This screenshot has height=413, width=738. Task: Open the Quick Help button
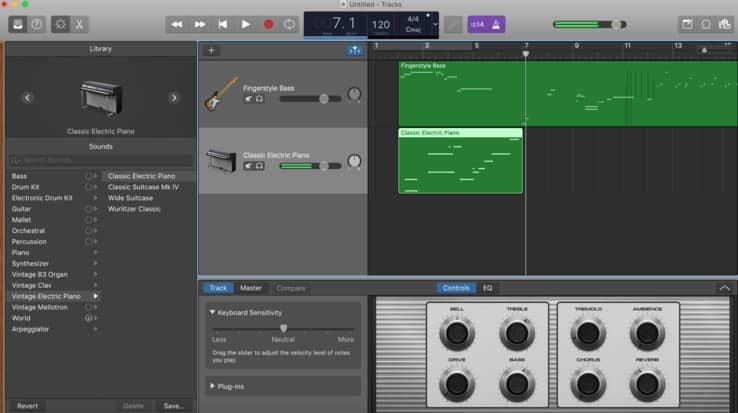36,24
